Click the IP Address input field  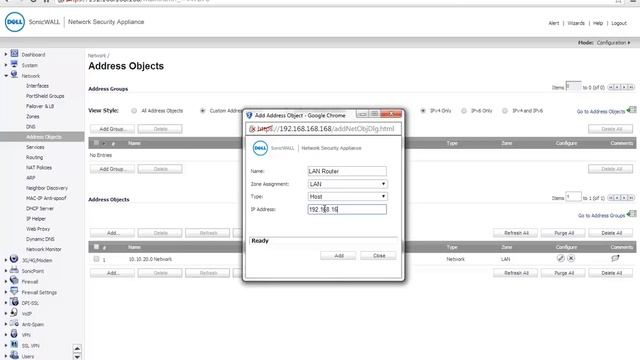coord(347,209)
